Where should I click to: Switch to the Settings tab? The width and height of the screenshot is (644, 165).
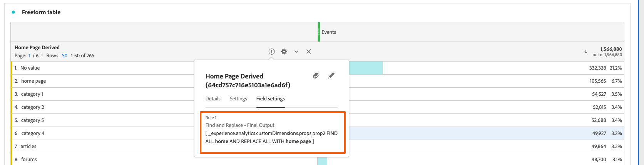(x=238, y=99)
